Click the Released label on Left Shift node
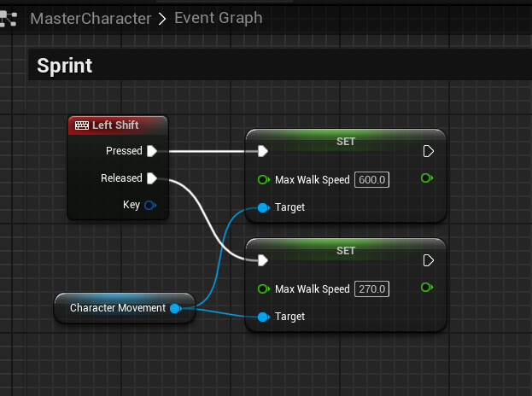 click(121, 178)
